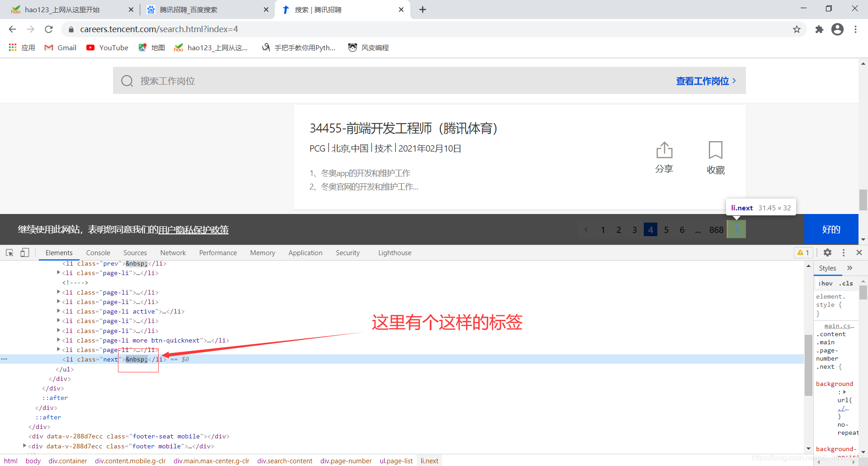The height and width of the screenshot is (466, 868).
Task: Open the extensions puzzle icon
Action: (819, 29)
